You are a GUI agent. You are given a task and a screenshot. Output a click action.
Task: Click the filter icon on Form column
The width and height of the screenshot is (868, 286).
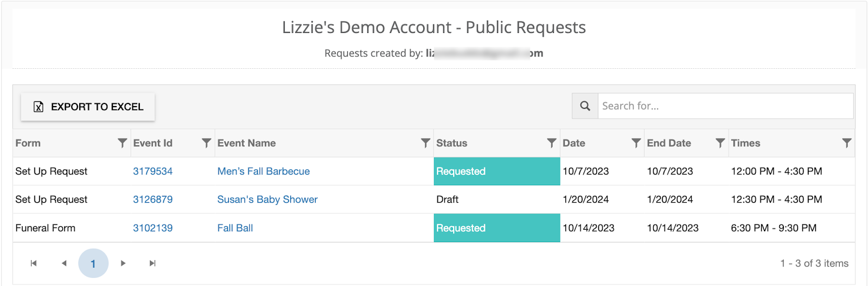[x=122, y=143]
